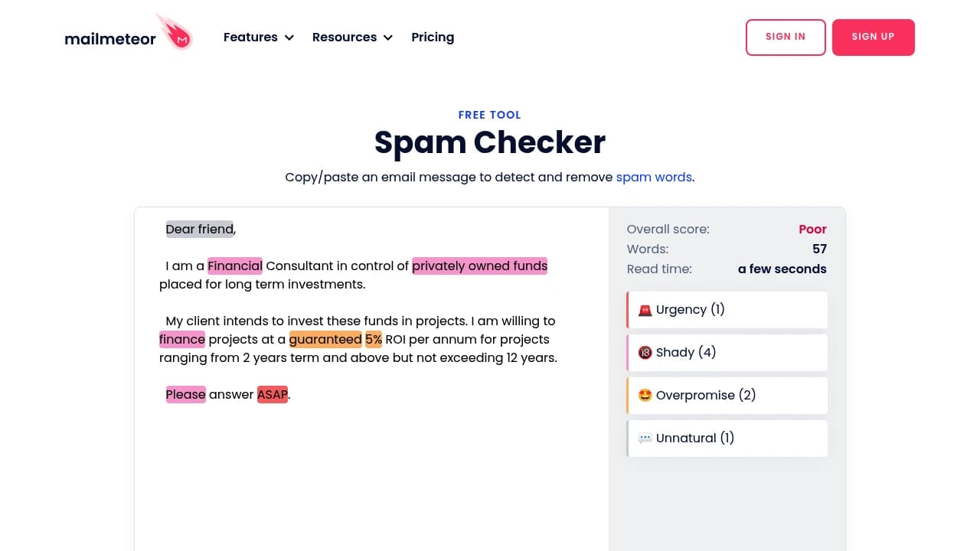
Task: Click the SIGN UP button
Action: pos(873,37)
